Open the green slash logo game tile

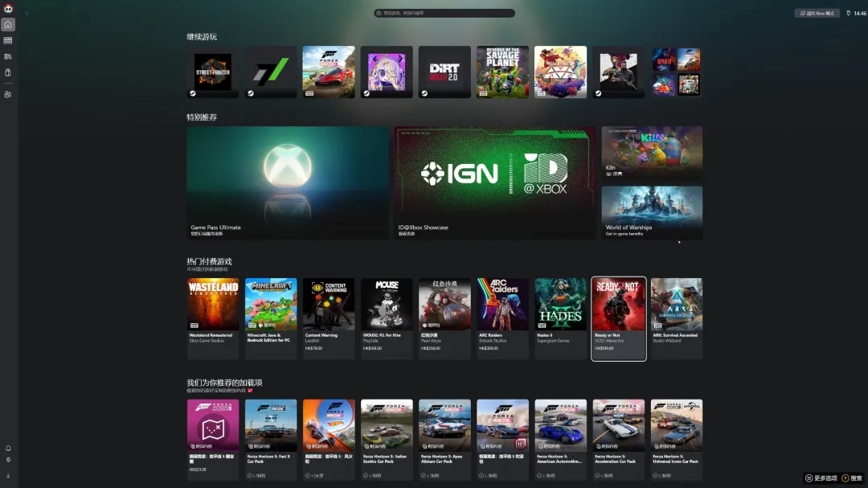click(x=271, y=72)
